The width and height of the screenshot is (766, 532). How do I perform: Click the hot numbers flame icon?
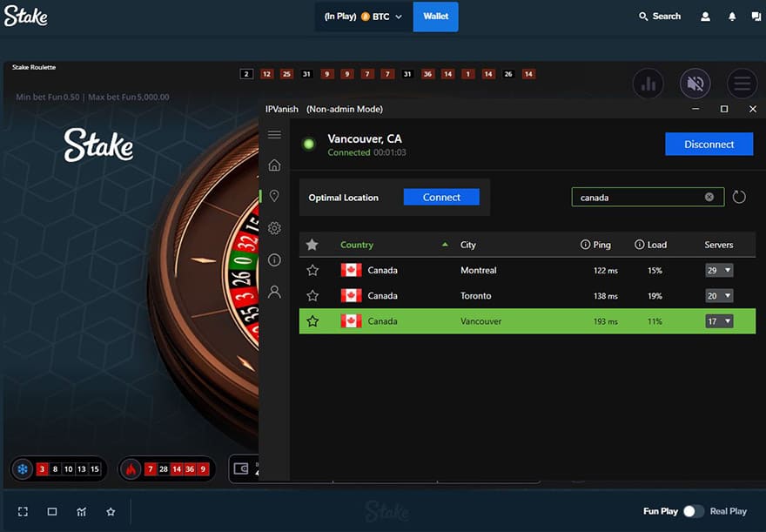point(131,469)
